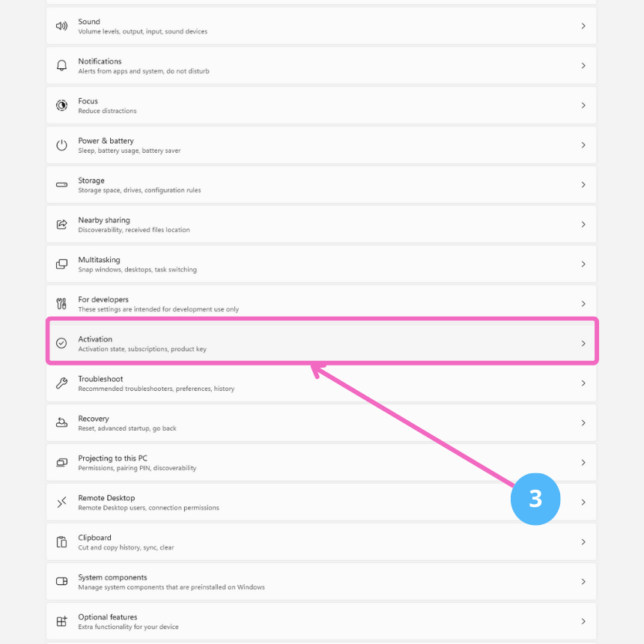Open the Recovery chevron arrow
Image resolution: width=644 pixels, height=644 pixels.
point(583,423)
